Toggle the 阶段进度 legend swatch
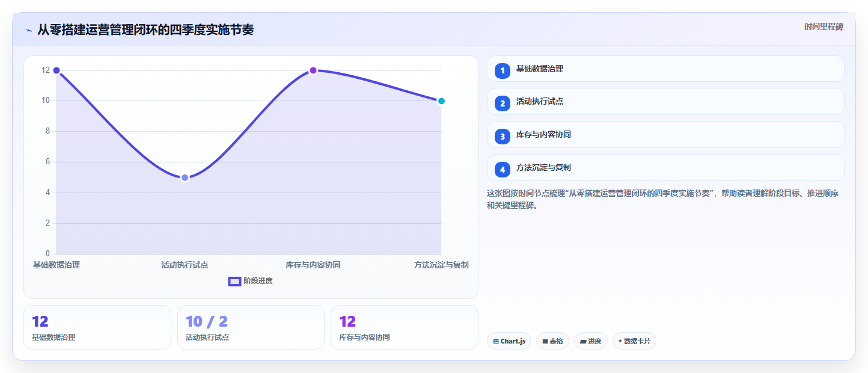The height and width of the screenshot is (373, 868). point(234,281)
